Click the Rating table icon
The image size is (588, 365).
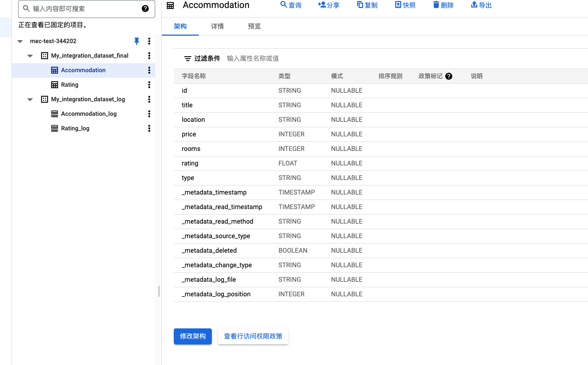(x=55, y=85)
